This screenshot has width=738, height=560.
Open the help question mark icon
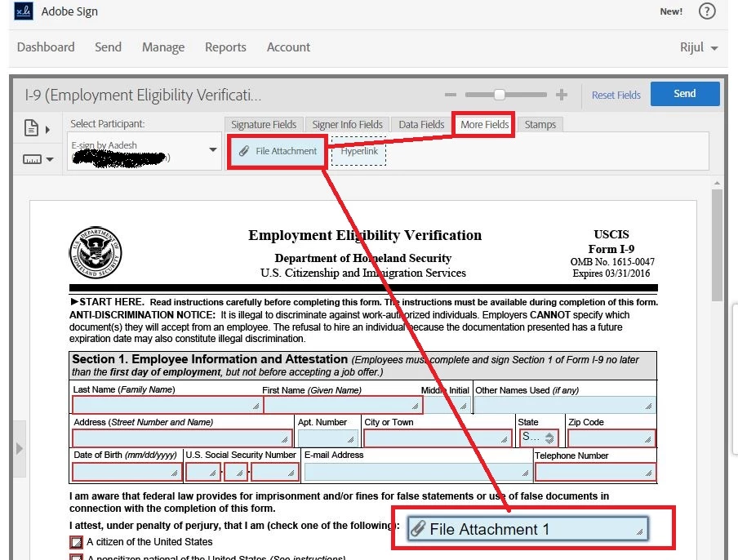coord(706,11)
